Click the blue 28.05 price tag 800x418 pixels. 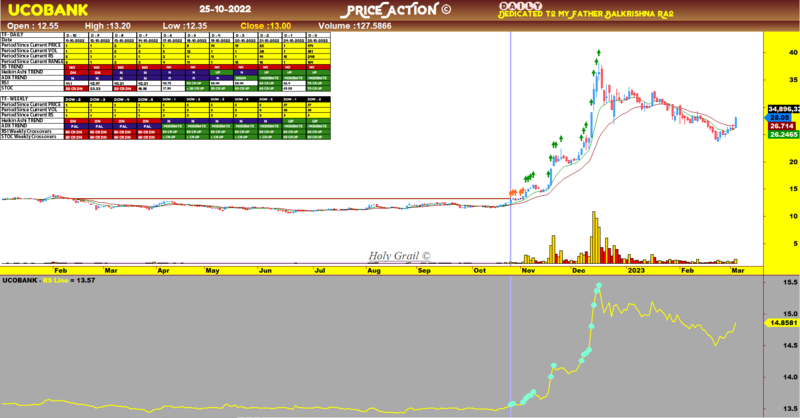[x=780, y=117]
